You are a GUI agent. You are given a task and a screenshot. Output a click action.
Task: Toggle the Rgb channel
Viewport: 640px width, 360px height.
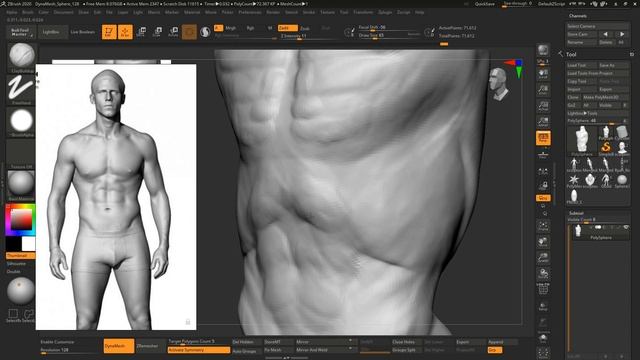[250, 28]
